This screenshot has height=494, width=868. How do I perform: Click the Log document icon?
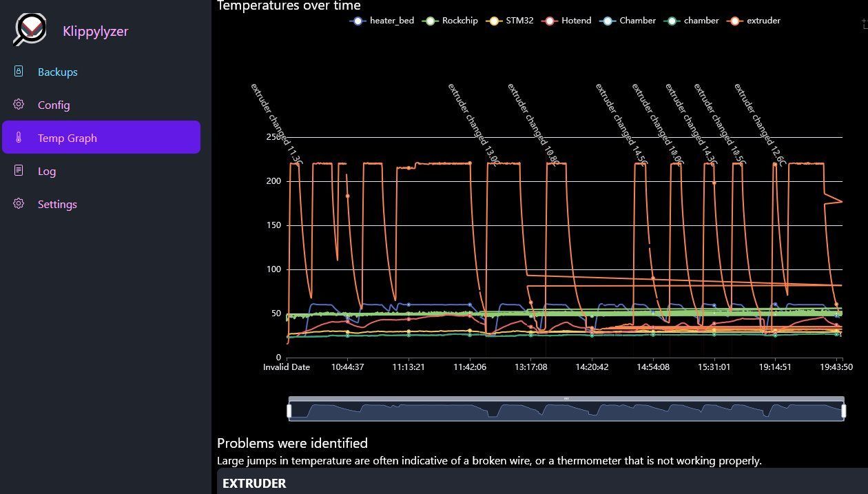point(19,170)
